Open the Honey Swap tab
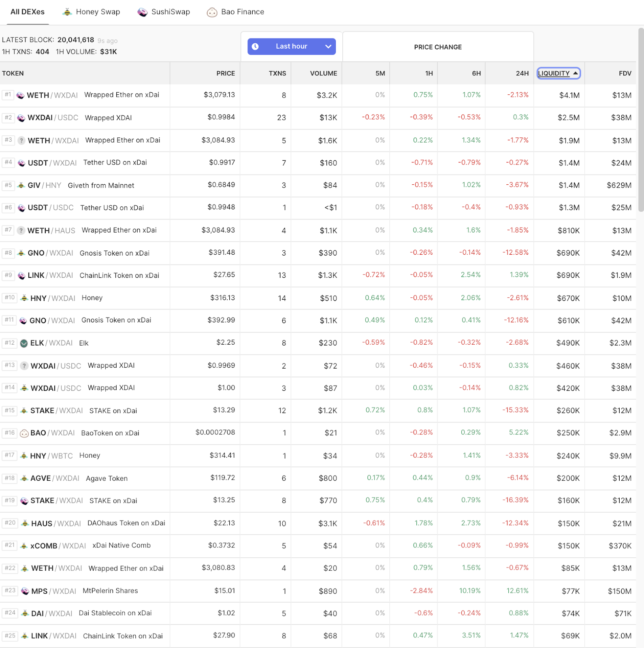This screenshot has height=648, width=644. coord(92,12)
